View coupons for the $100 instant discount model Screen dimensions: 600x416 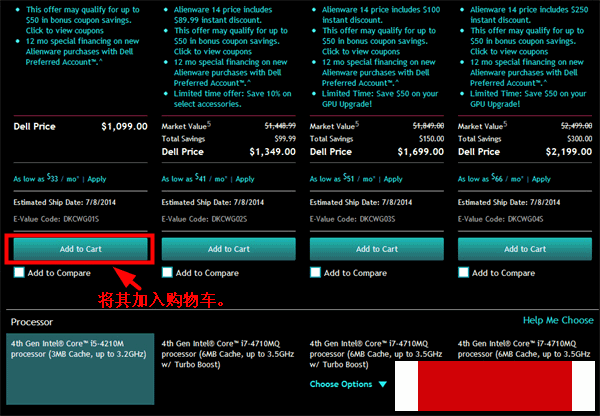tap(361, 52)
